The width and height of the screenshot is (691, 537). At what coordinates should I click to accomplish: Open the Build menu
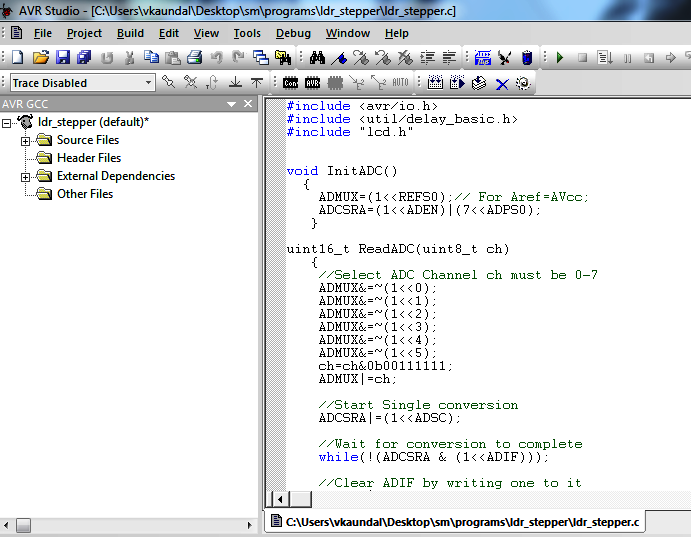[130, 33]
